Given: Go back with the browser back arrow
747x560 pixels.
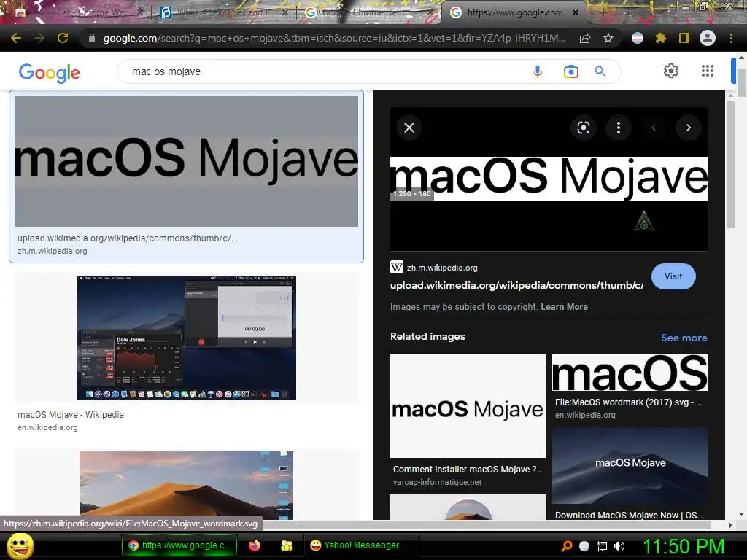Looking at the screenshot, I should [x=16, y=38].
